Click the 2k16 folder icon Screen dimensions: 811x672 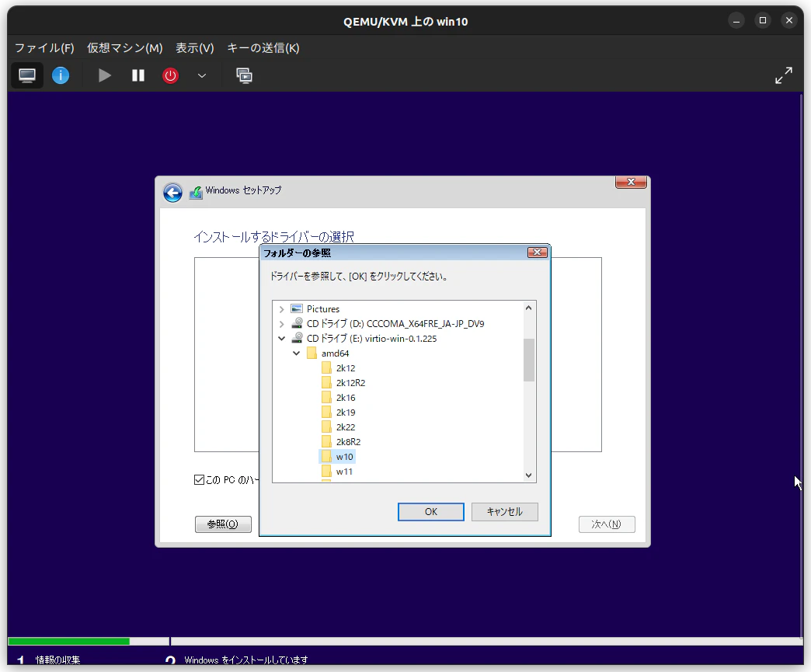tap(326, 397)
